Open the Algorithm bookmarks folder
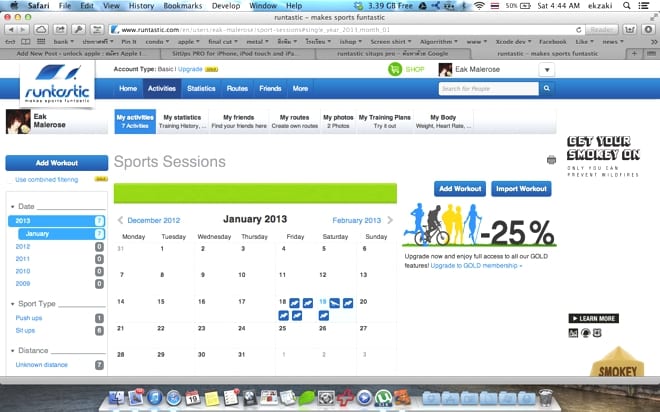 [438, 42]
